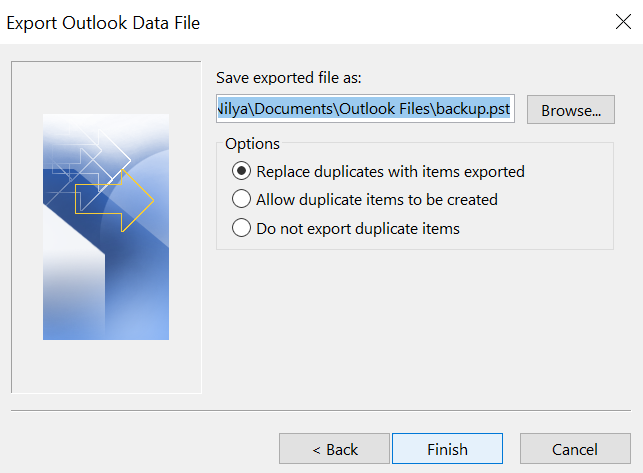Click the "Allow duplicate items to be created" label
643x473 pixels.
377,200
